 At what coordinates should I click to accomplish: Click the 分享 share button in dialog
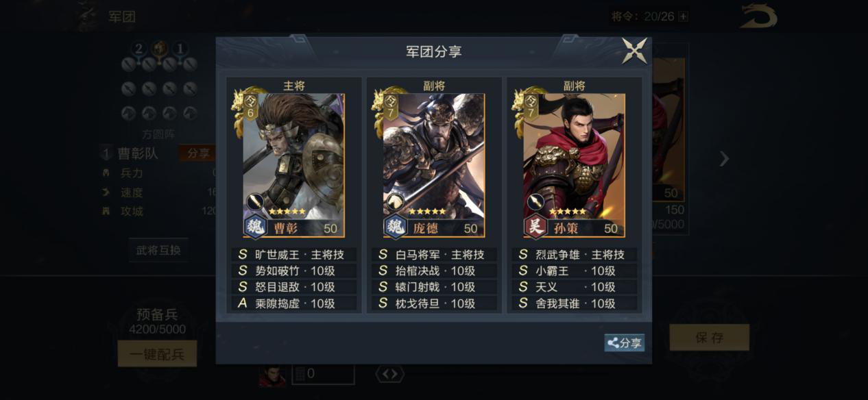(624, 343)
